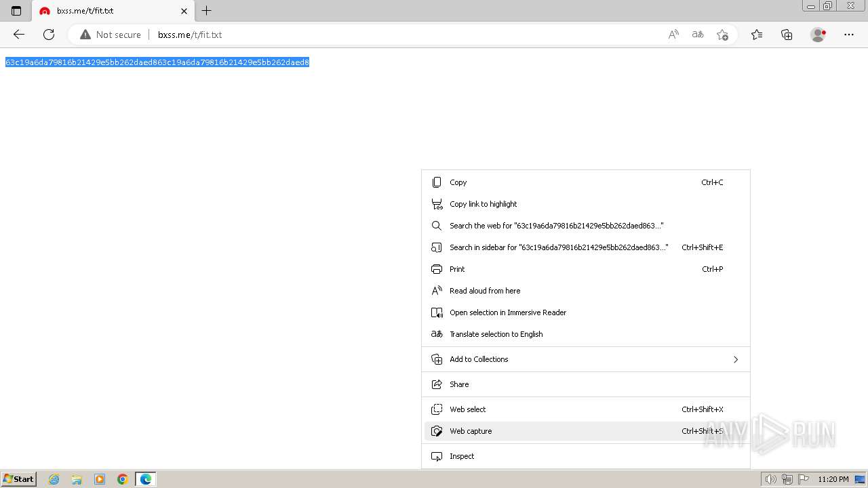868x488 pixels.
Task: Add this page to favorites star icon
Action: pos(722,35)
